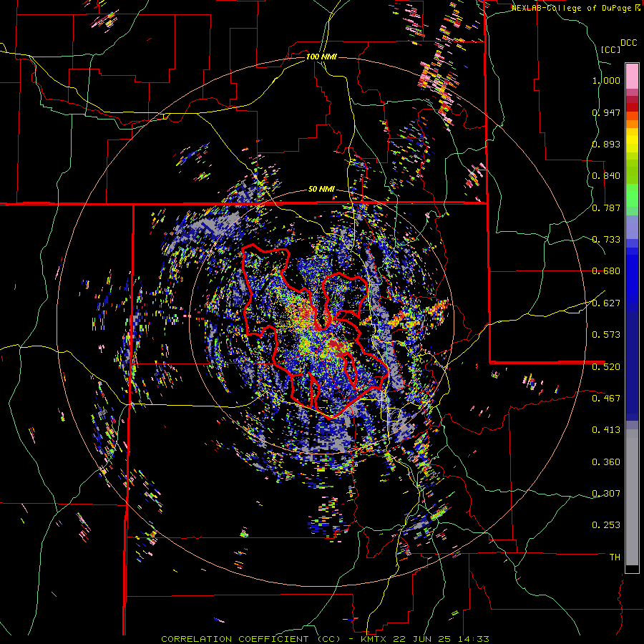Click the 0.467 scale value
This screenshot has height=644, width=644.
(606, 399)
